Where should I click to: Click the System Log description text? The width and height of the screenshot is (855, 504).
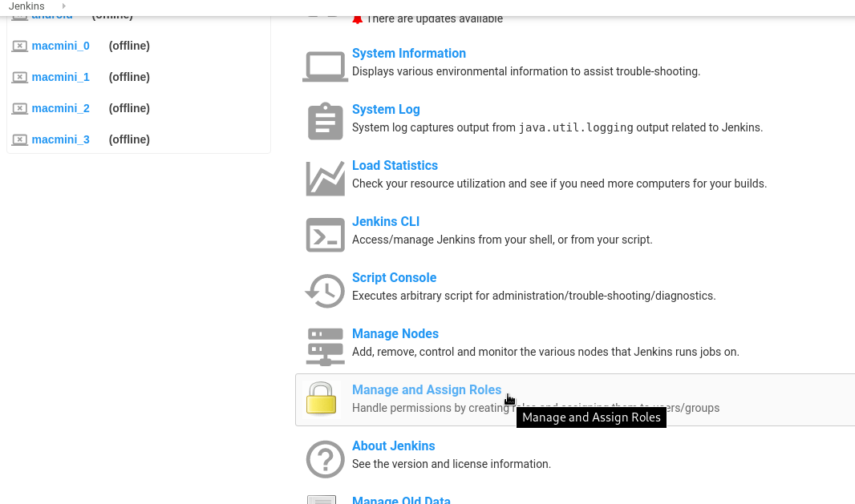(x=557, y=127)
